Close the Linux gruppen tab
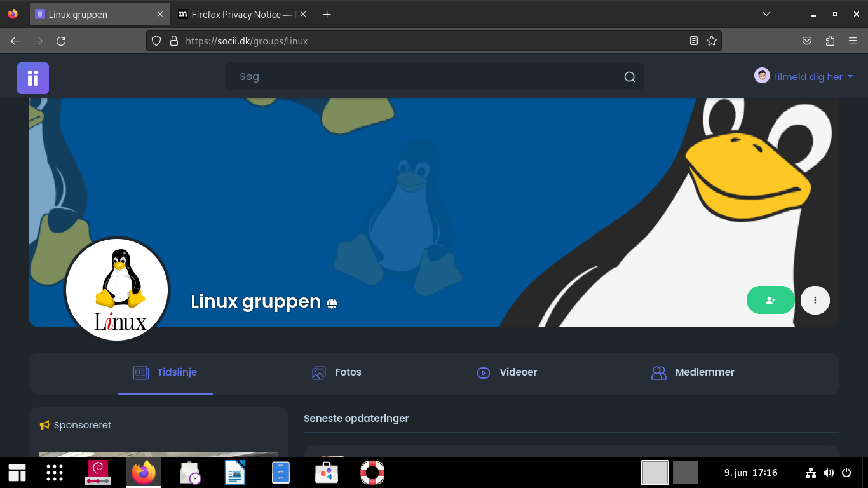 click(160, 14)
